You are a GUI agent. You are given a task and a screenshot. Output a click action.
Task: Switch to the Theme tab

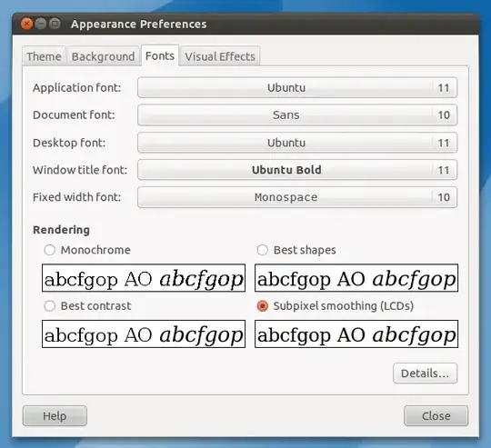(44, 56)
